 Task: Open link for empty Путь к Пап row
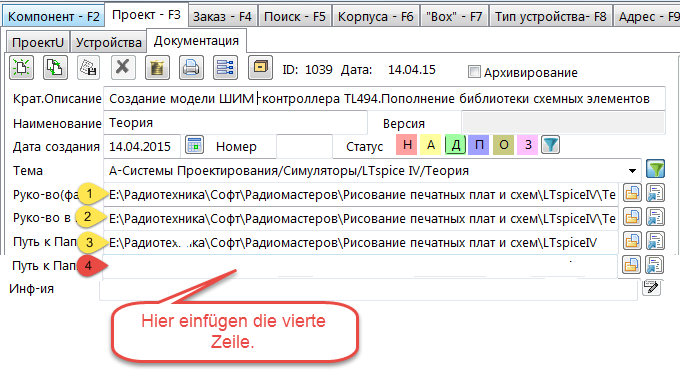pos(654,265)
